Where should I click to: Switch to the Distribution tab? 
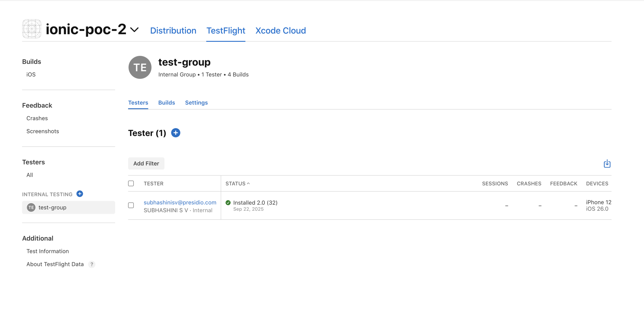(173, 30)
